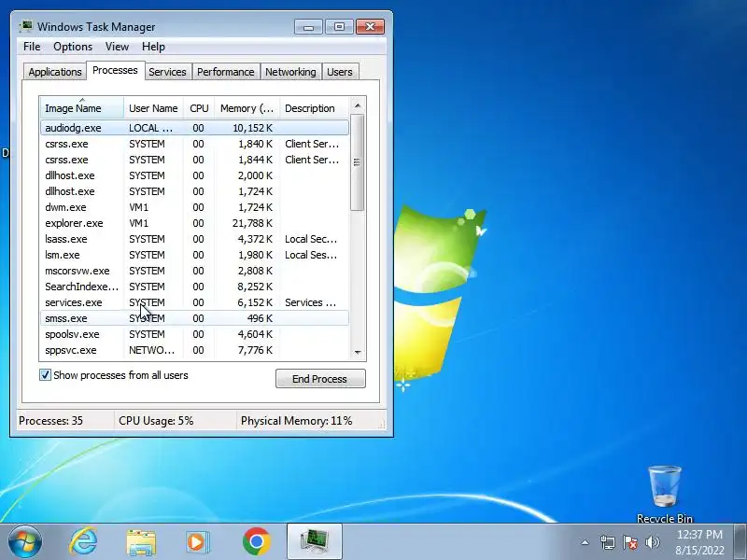Select the audiodg.exe process row
Image resolution: width=747 pixels, height=560 pixels.
(x=194, y=128)
